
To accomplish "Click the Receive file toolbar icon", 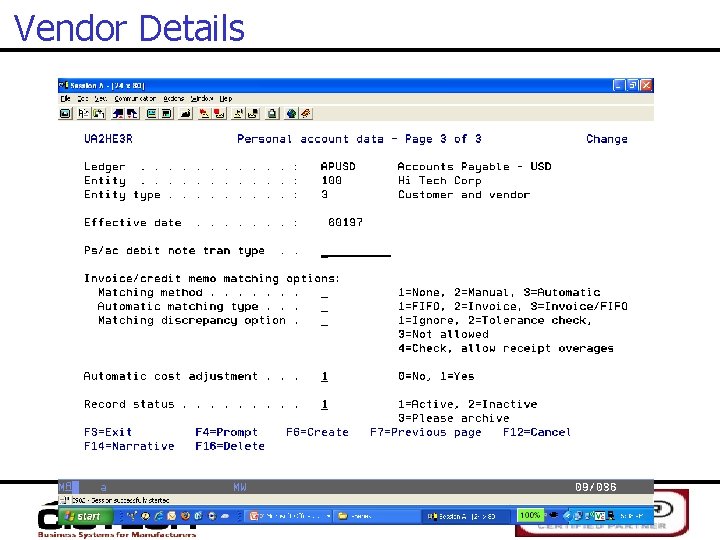I will (132, 113).
